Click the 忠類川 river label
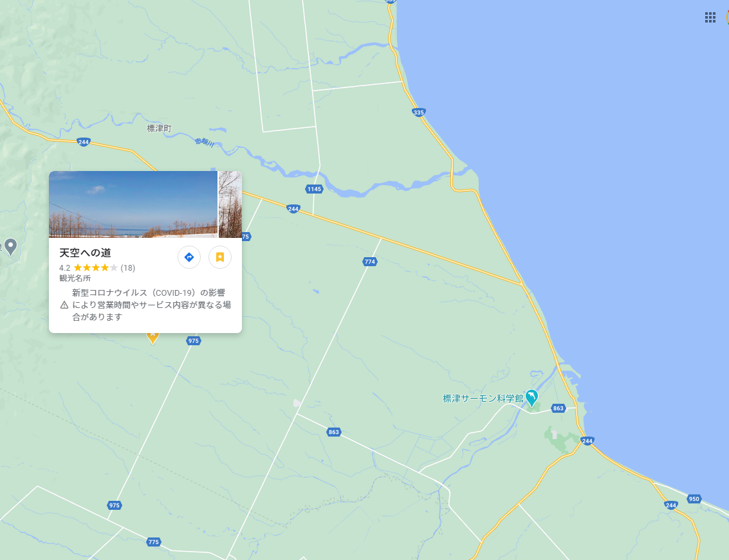 pos(205,142)
